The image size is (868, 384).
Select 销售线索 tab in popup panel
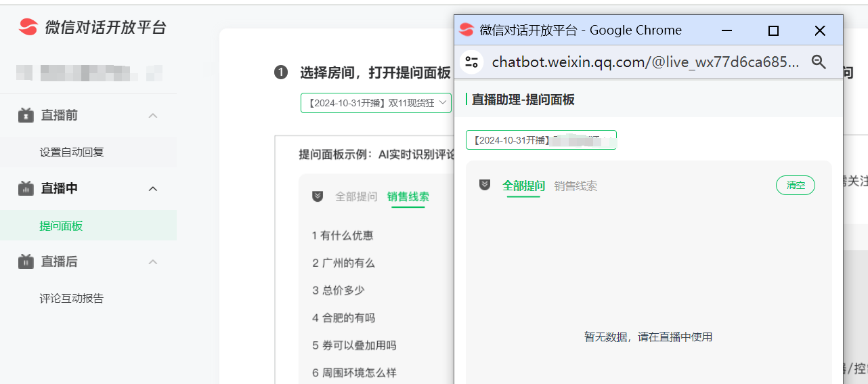pyautogui.click(x=576, y=186)
